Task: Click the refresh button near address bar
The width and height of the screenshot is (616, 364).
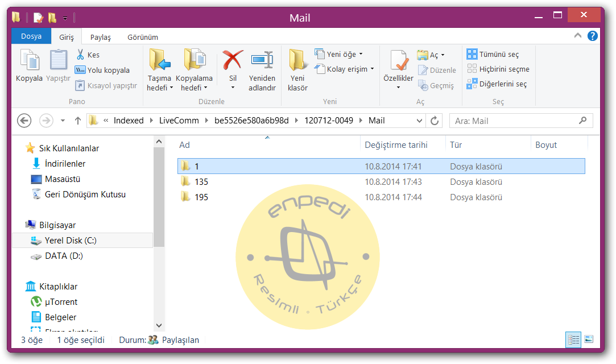Action: point(435,121)
